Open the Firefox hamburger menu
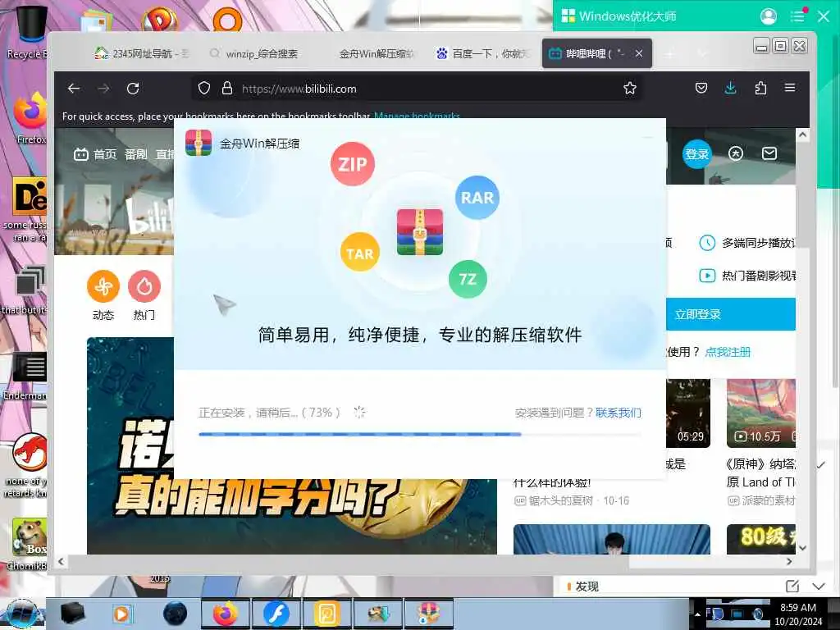Image resolution: width=840 pixels, height=630 pixels. coord(790,87)
